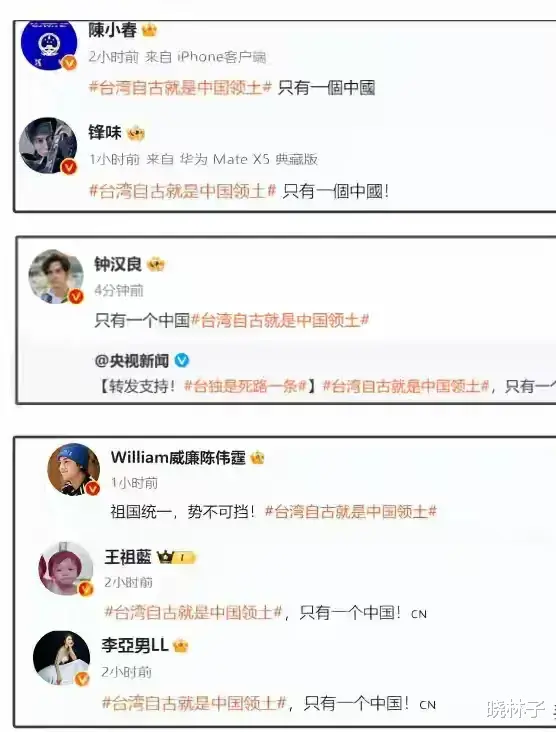Open William威廉陈伟霆's avatar
556x732 pixels.
coord(74,469)
